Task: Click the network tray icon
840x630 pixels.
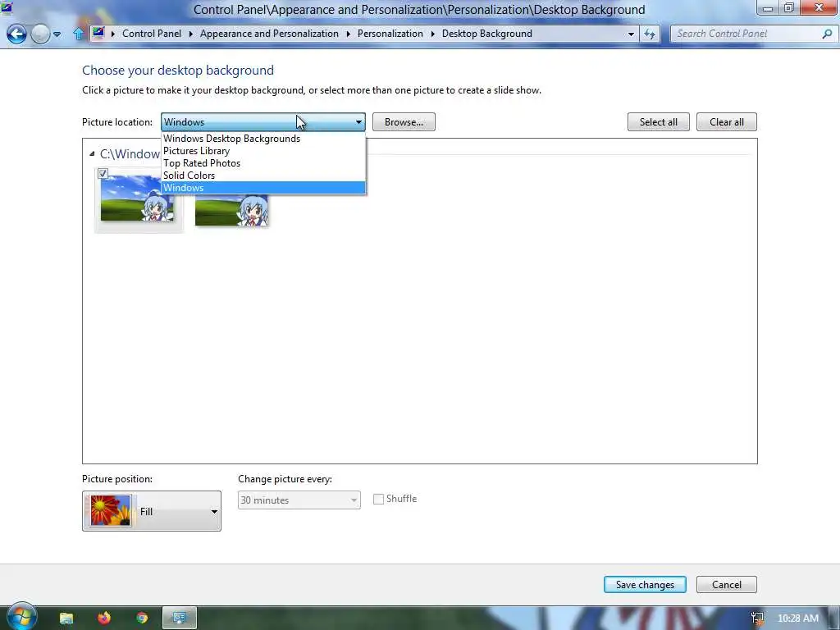Action: point(757,619)
